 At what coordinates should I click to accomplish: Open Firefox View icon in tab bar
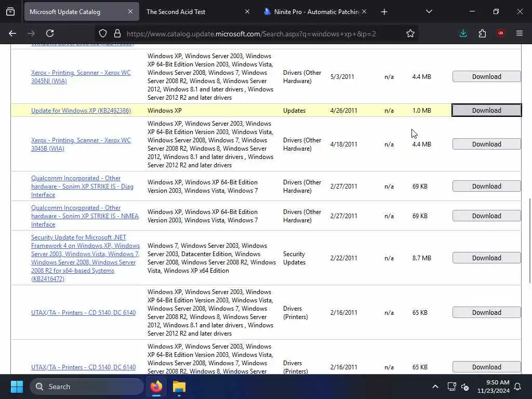pyautogui.click(x=10, y=11)
